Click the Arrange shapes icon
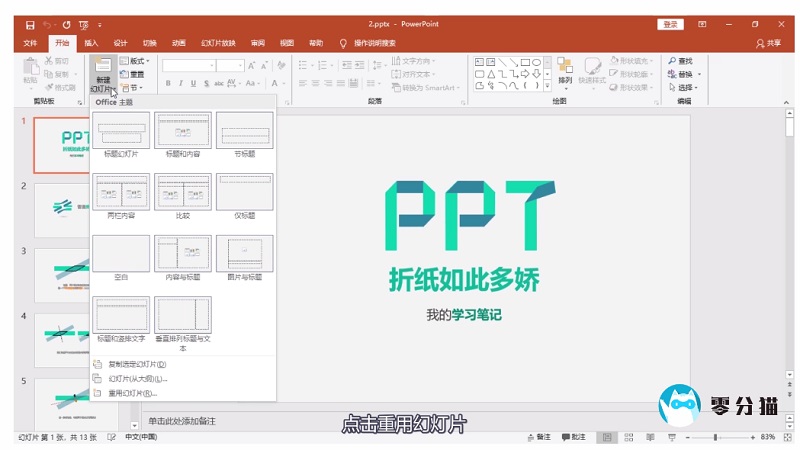Viewport: 800px width, 450px height. tap(565, 67)
